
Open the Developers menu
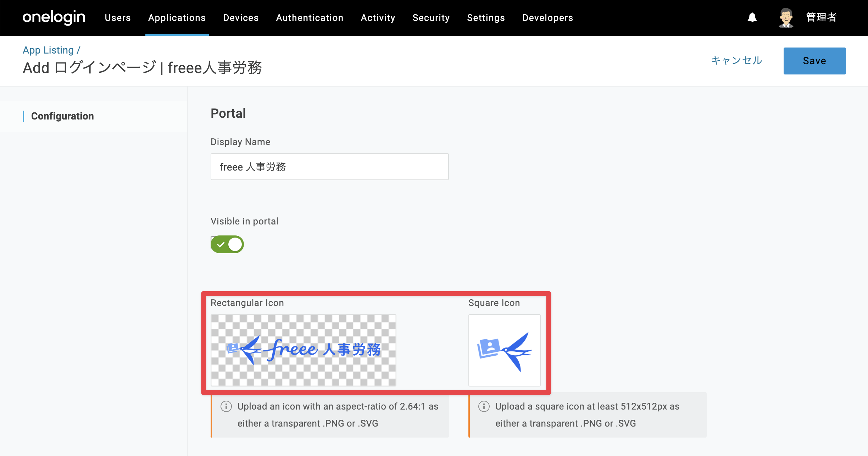point(547,18)
